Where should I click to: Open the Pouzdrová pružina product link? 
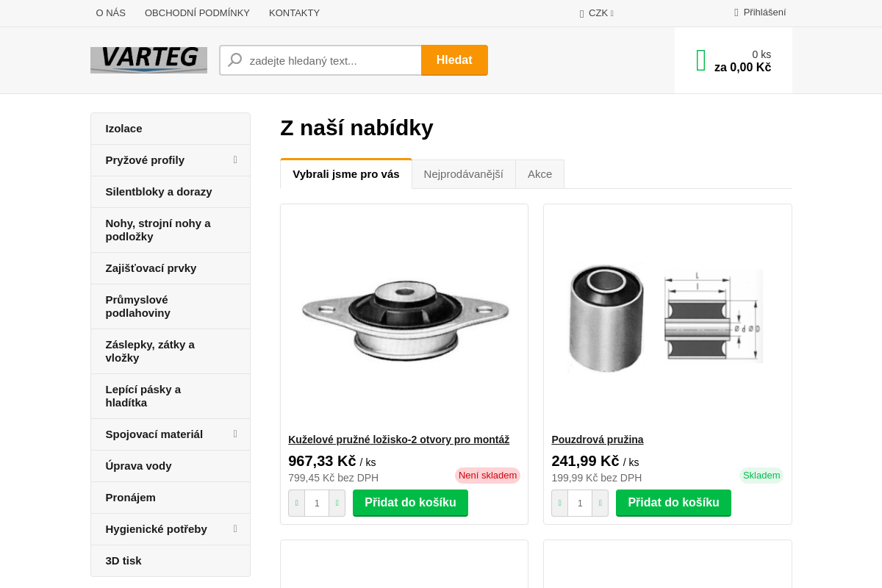click(x=598, y=439)
